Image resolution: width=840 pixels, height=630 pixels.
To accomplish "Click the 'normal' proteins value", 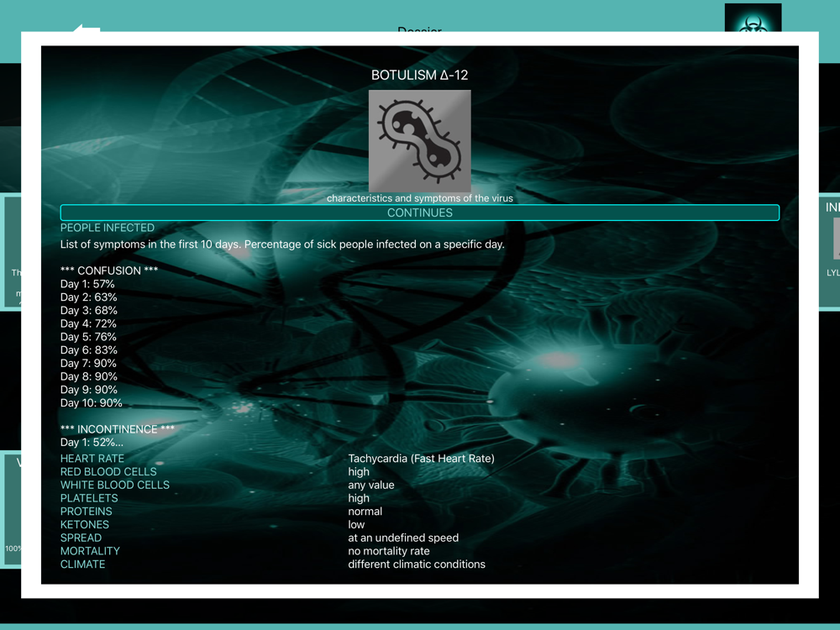I will tap(365, 512).
